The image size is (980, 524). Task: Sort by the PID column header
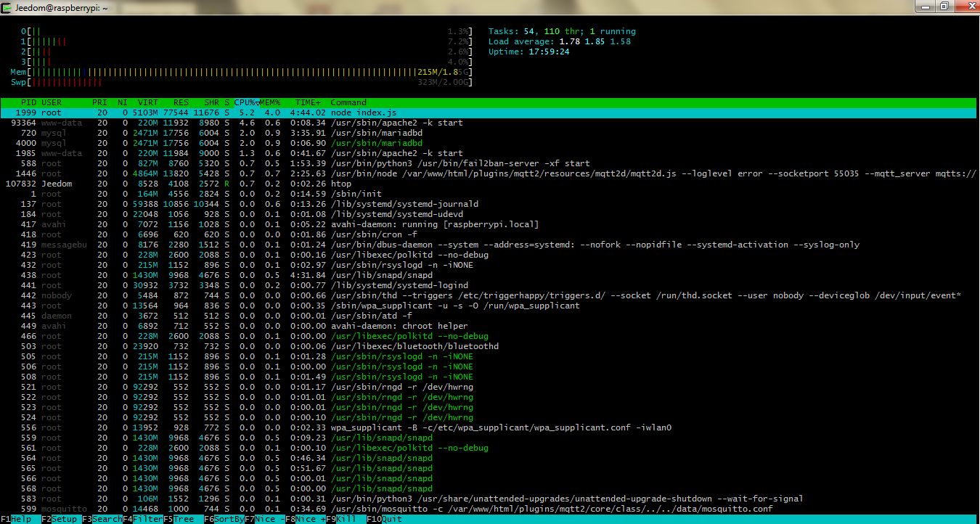click(28, 102)
